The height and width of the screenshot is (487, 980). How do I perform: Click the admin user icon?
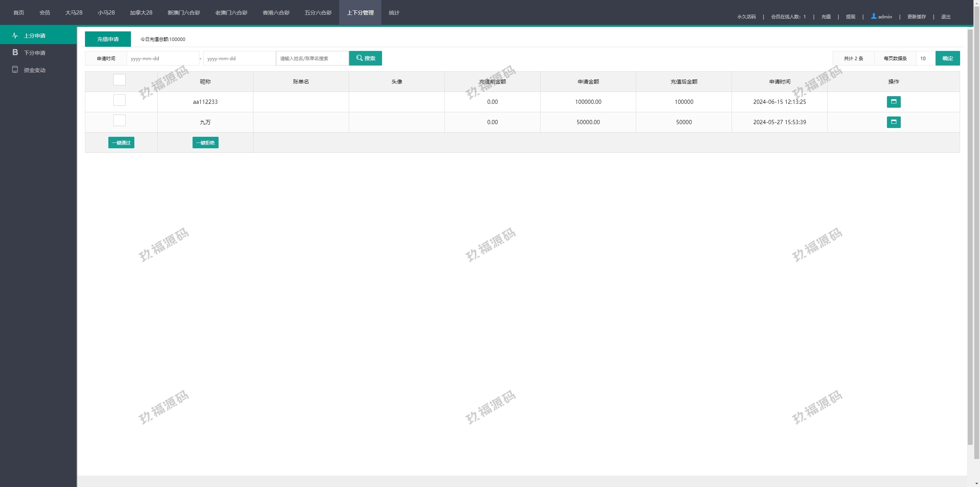pos(874,16)
